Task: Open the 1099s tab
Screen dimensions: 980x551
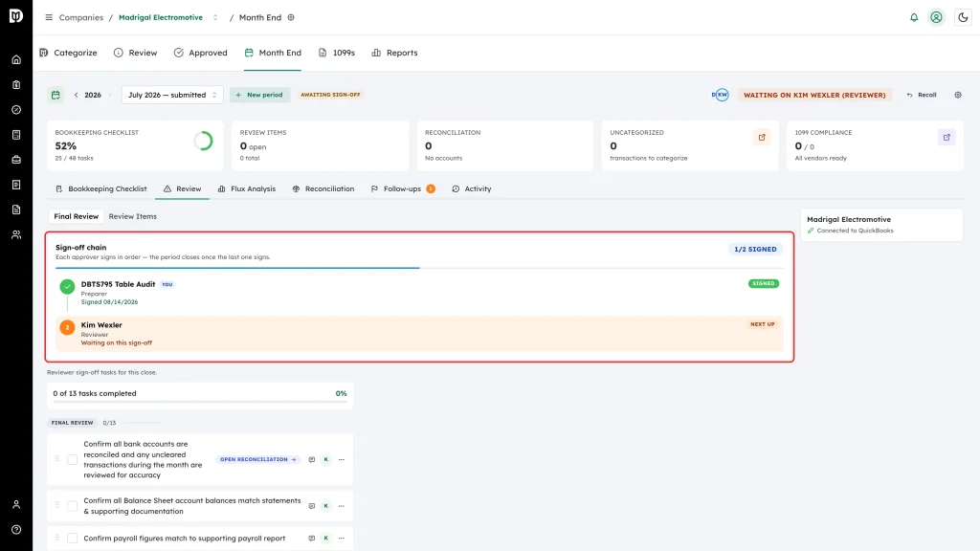Action: coord(337,54)
